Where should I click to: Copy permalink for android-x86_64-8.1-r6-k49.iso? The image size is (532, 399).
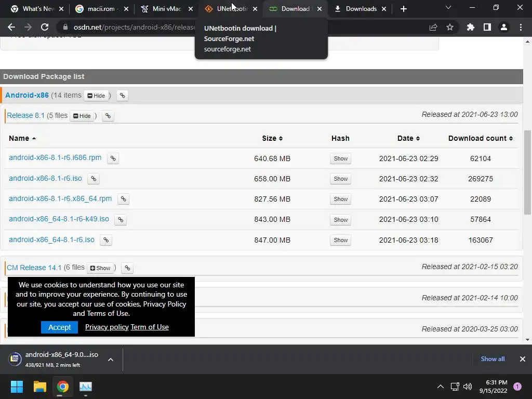(x=121, y=220)
